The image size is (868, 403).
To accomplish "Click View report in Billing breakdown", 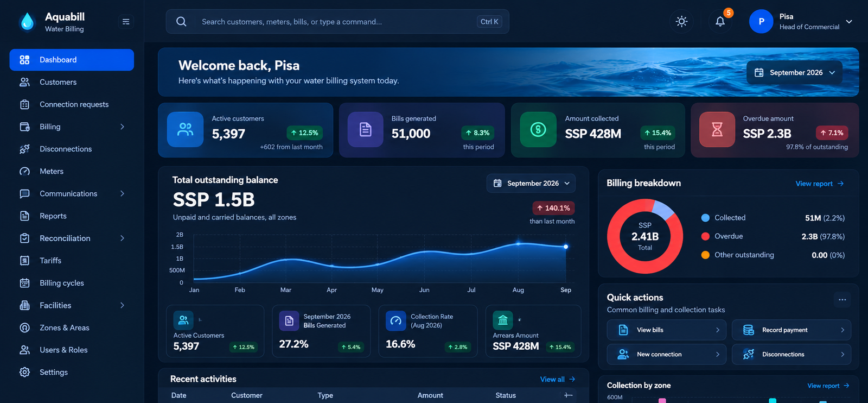I will [x=819, y=184].
